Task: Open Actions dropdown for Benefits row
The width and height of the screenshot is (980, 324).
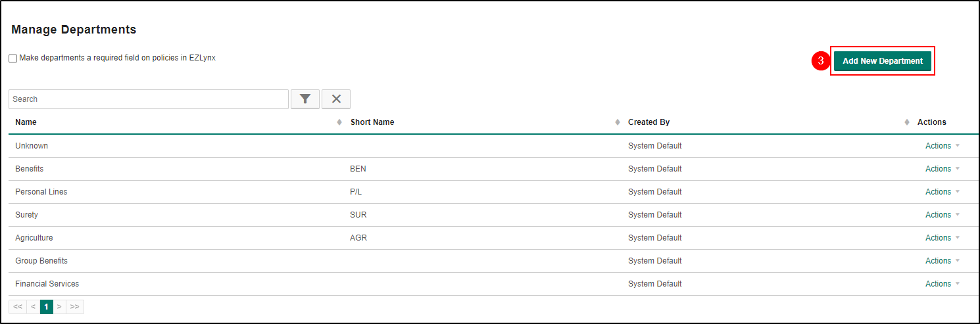Action: 942,169
